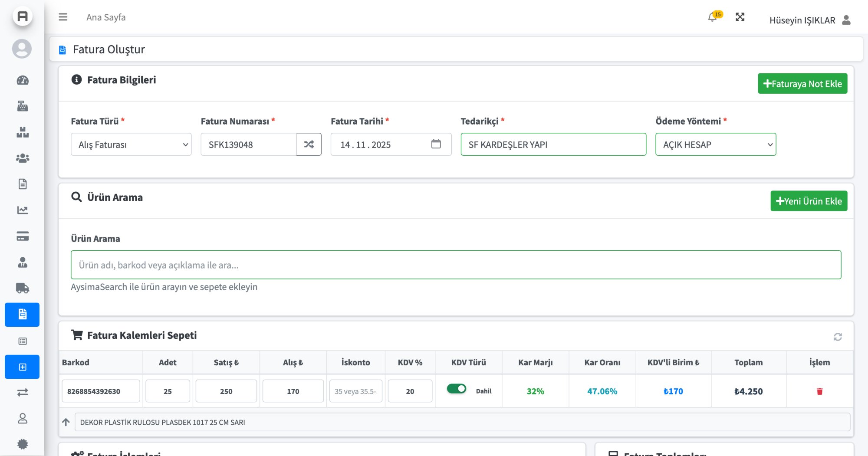Toggle fullscreen mode icon
This screenshot has height=456, width=868.
tap(740, 17)
